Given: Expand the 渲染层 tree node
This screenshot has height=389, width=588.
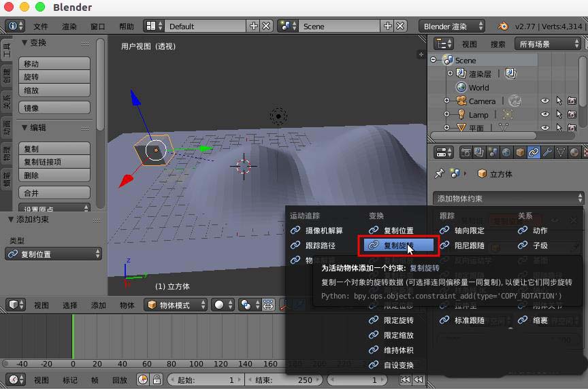Looking at the screenshot, I should pyautogui.click(x=450, y=73).
